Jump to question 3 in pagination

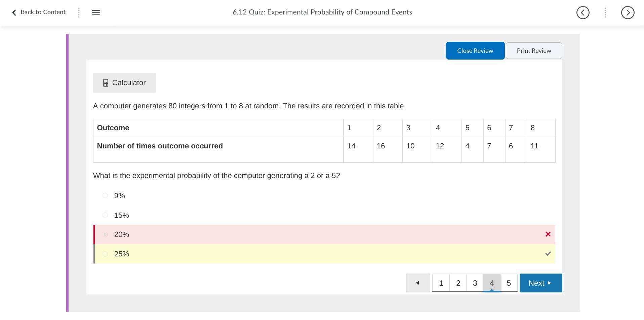[475, 283]
